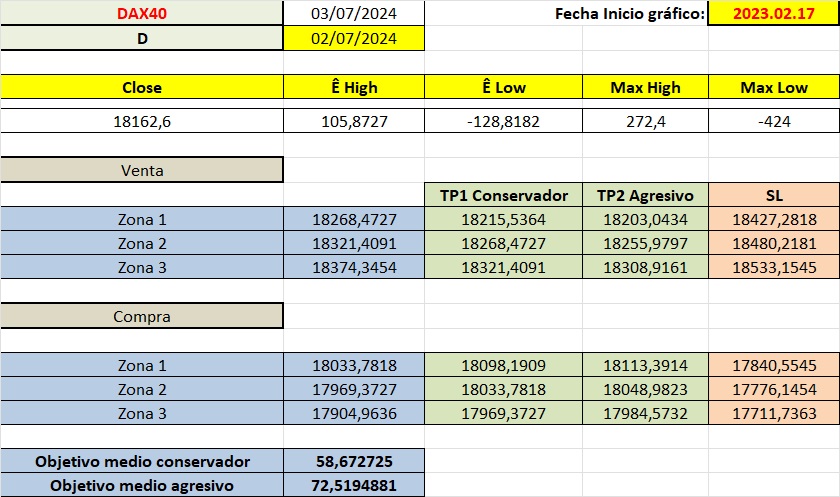Select the DAX40 title cell
The height and width of the screenshot is (497, 840).
pos(141,13)
